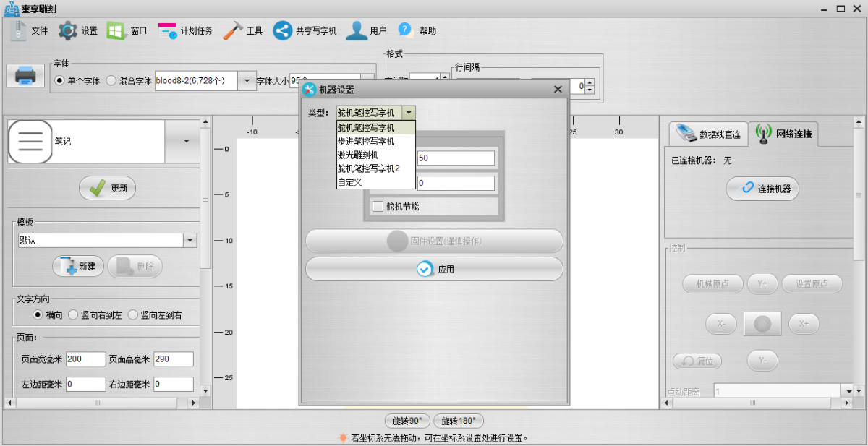Click the 工具 hammer tools icon
The height and width of the screenshot is (446, 868).
click(x=234, y=30)
